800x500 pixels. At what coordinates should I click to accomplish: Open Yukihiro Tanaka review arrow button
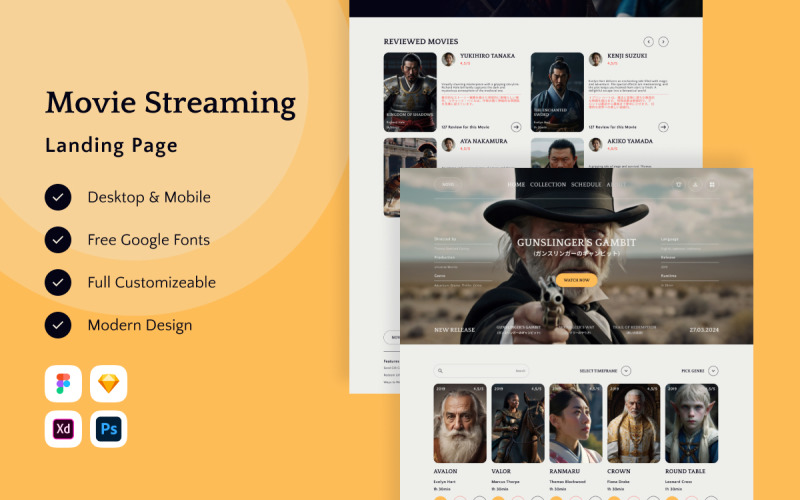516,127
